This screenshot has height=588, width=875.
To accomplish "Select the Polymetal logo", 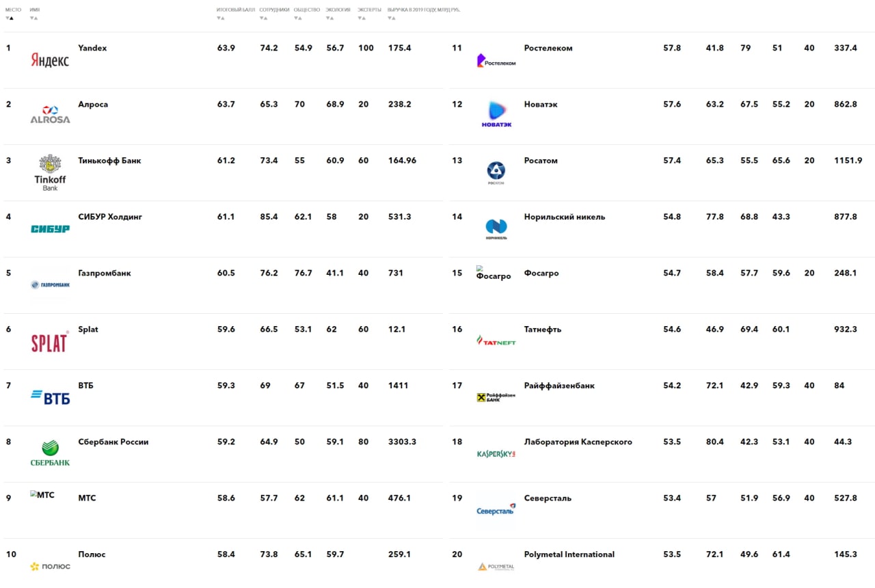I will click(496, 566).
